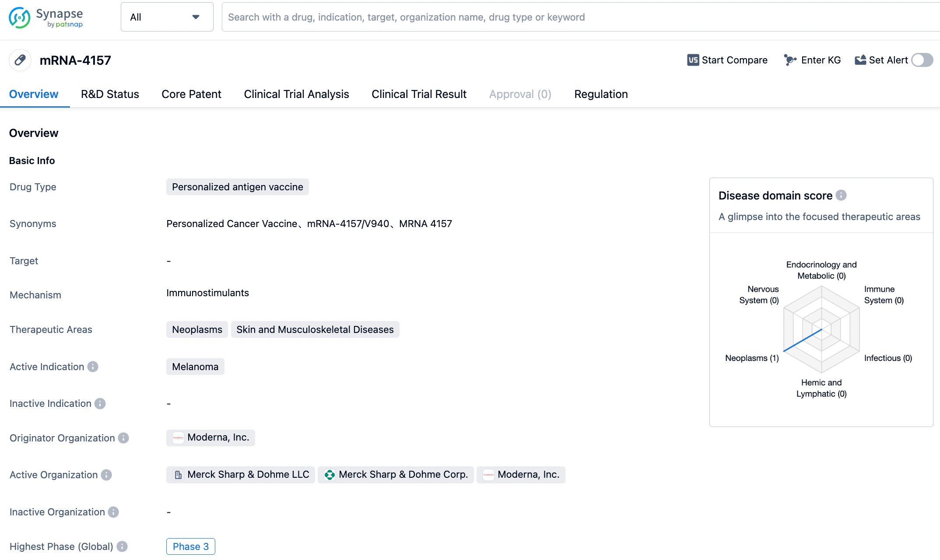Click the Phase 3 badge

point(190,546)
